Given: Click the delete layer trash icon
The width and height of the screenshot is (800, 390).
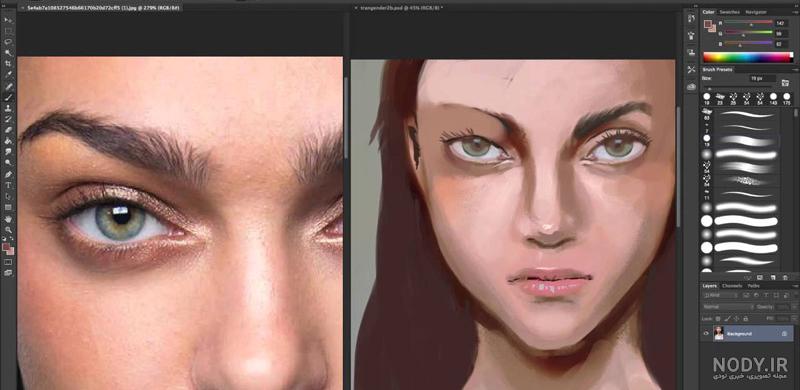Looking at the screenshot, I should pos(784,277).
